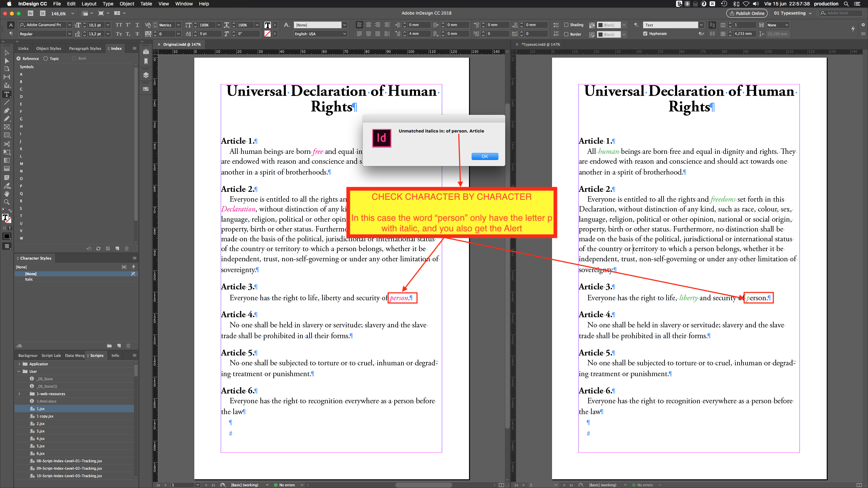Click Update Preview in Index panel
The height and width of the screenshot is (488, 868).
[x=98, y=248]
